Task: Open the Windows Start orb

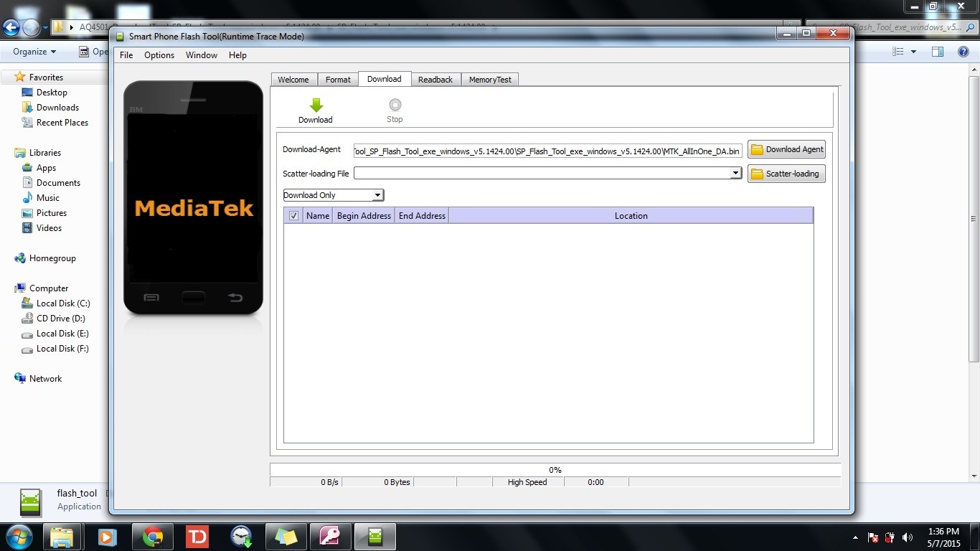Action: (x=18, y=537)
